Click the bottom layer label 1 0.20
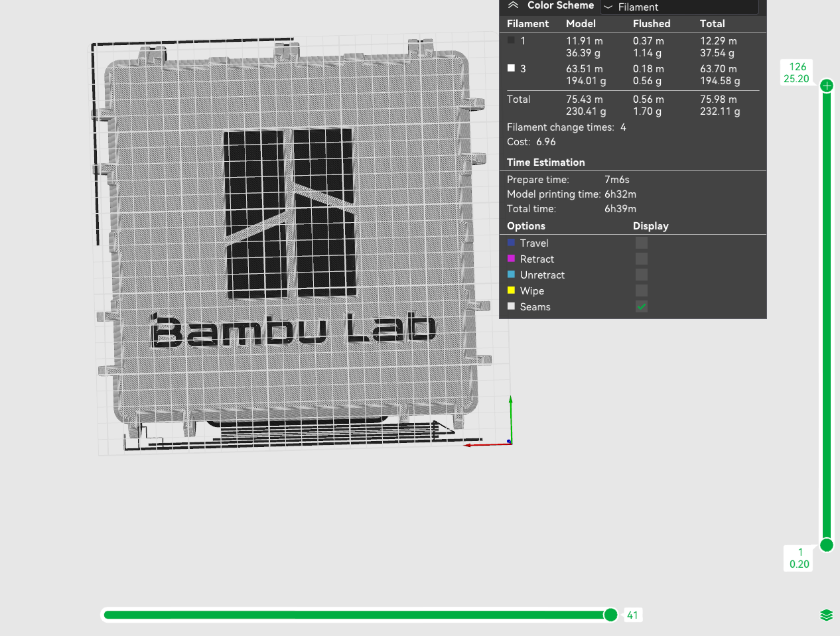This screenshot has width=840, height=636. [x=800, y=558]
